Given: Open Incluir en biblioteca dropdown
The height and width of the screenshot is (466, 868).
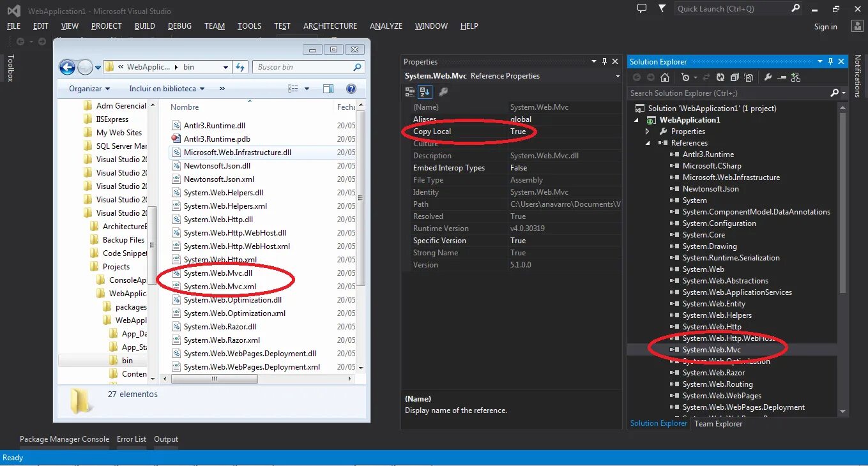Looking at the screenshot, I should pyautogui.click(x=167, y=89).
